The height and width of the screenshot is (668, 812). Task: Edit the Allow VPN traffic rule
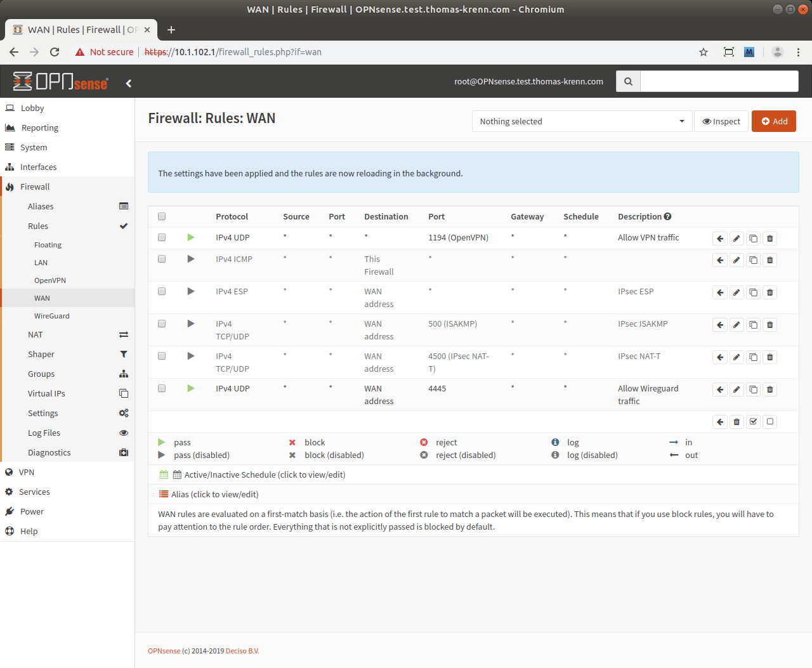(737, 239)
